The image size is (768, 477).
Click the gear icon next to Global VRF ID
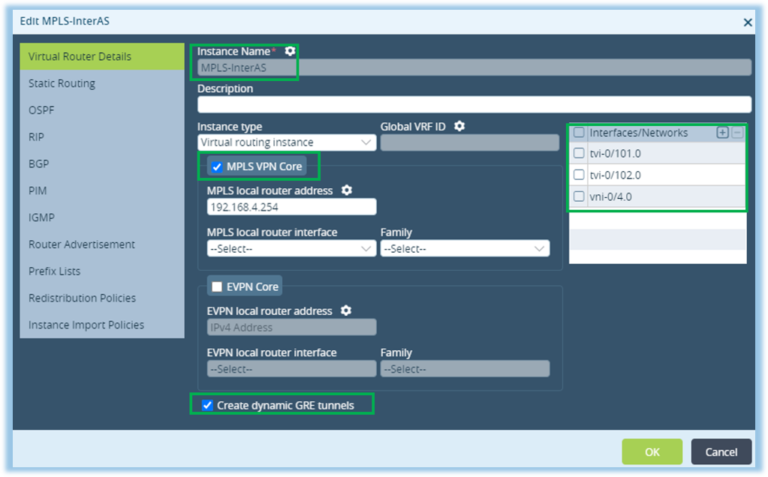tap(460, 126)
